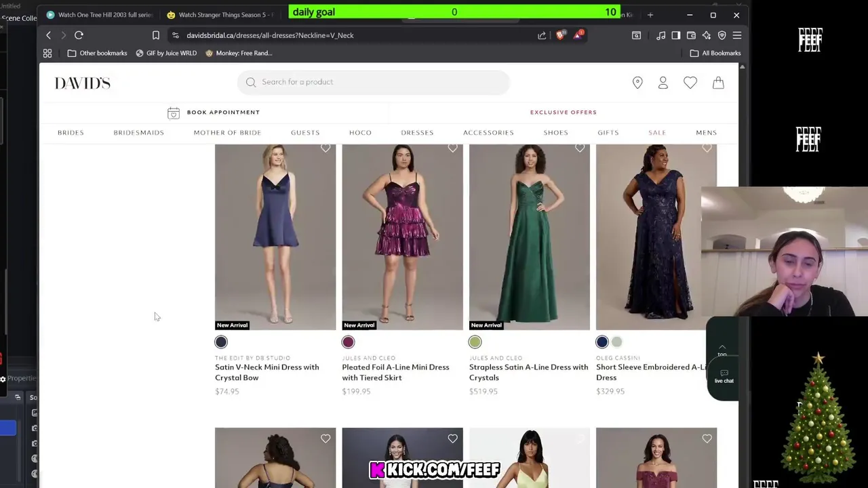Open the Dresses menu
The height and width of the screenshot is (488, 868).
click(x=417, y=133)
